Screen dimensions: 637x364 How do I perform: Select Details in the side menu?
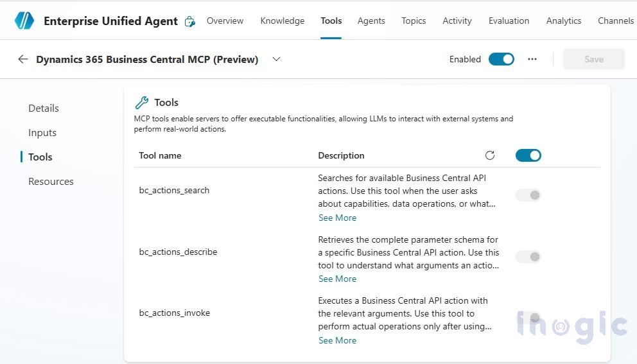tap(44, 108)
